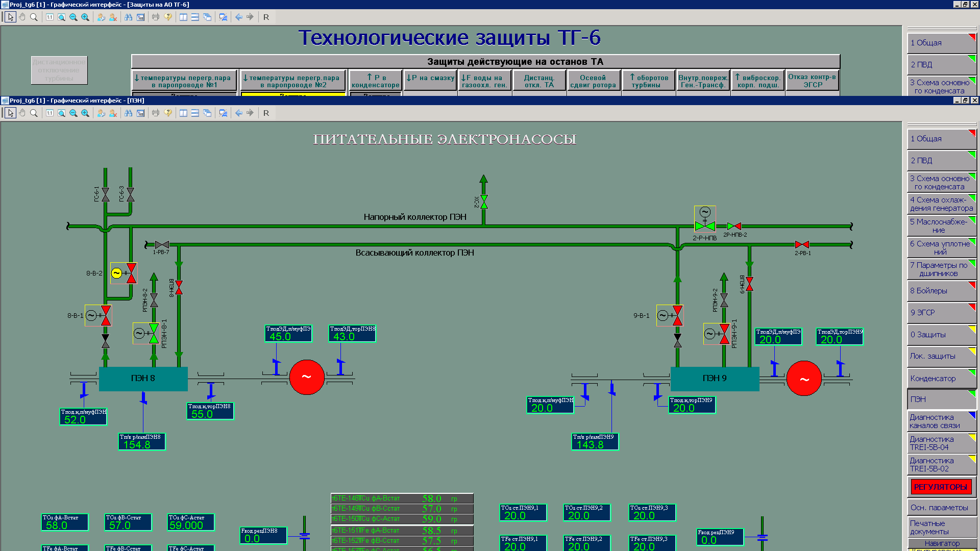The image size is (980, 551).
Task: Open '4 Схема охлаждения генератора' screen
Action: coord(942,204)
